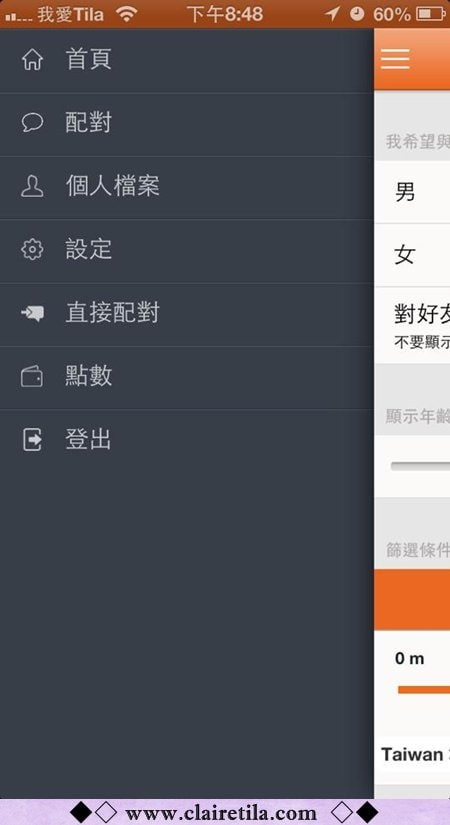The width and height of the screenshot is (450, 825).
Task: Click the orange distance slider at 0 m
Action: tap(424, 690)
